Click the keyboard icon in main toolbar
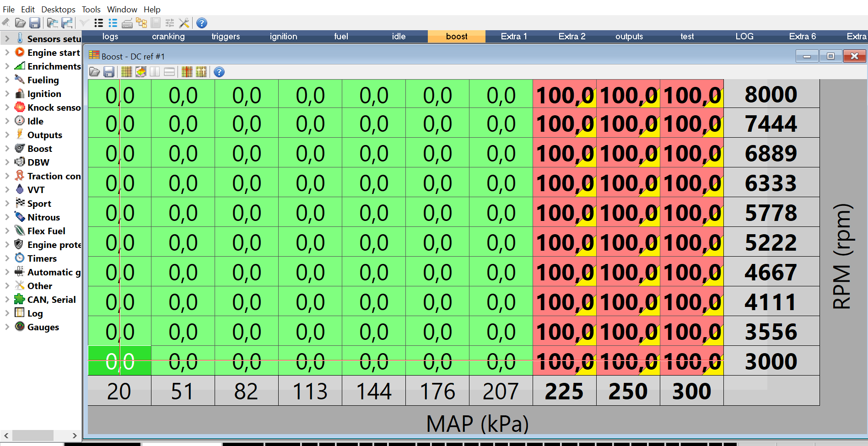Screen dimensions: 868x446 pos(127,23)
